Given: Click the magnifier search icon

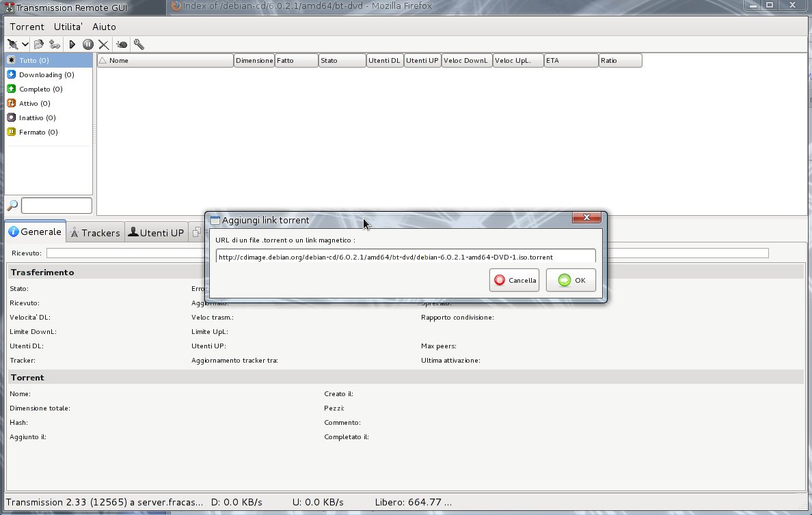Looking at the screenshot, I should (x=12, y=206).
